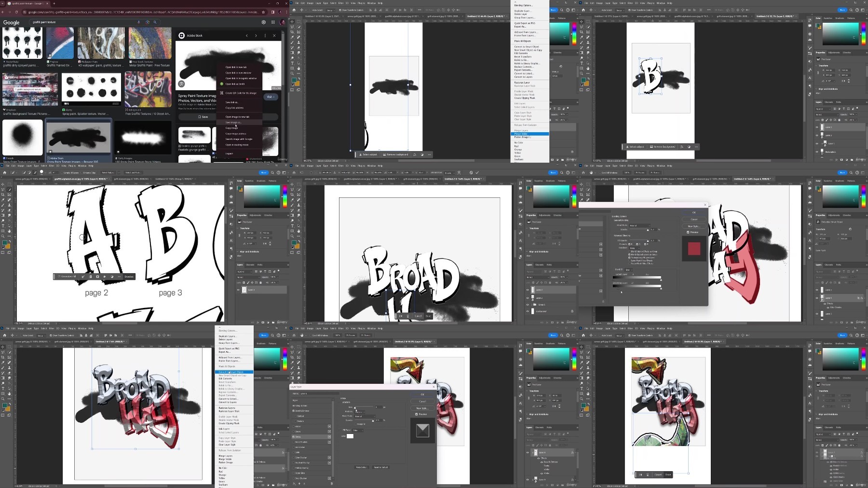
Task: Choose 'Save image as...' from context menu
Action: coord(233,122)
